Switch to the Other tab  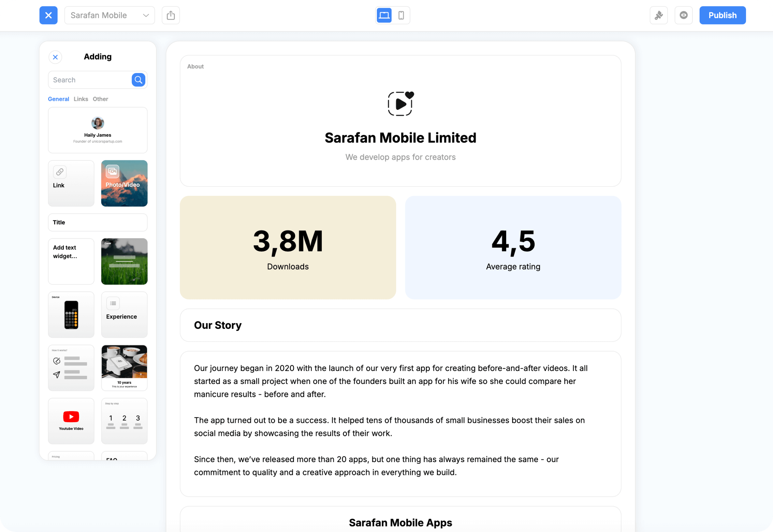click(100, 99)
